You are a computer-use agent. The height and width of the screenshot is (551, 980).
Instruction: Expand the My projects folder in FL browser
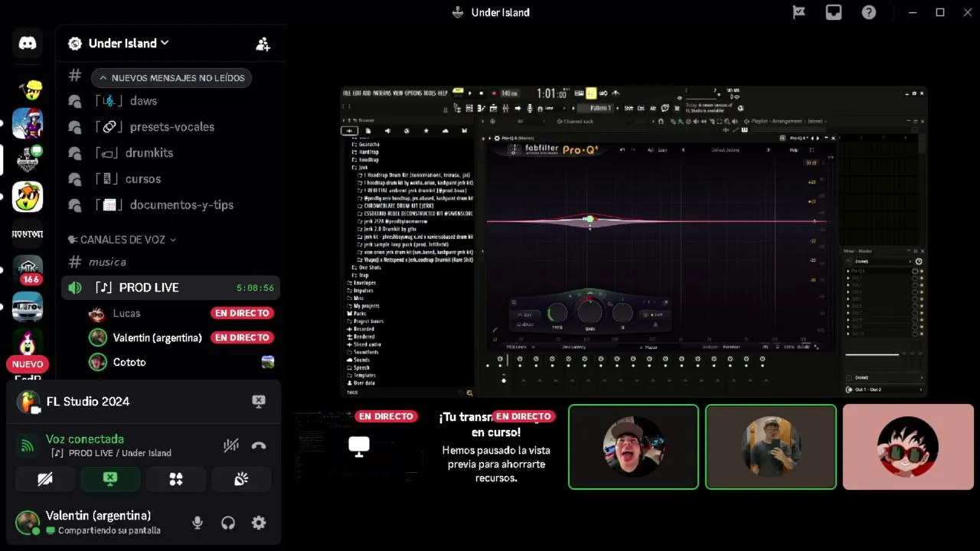tap(364, 306)
